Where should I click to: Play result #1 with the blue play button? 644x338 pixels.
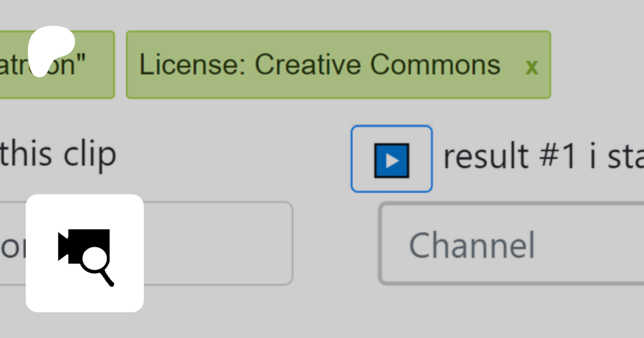391,159
